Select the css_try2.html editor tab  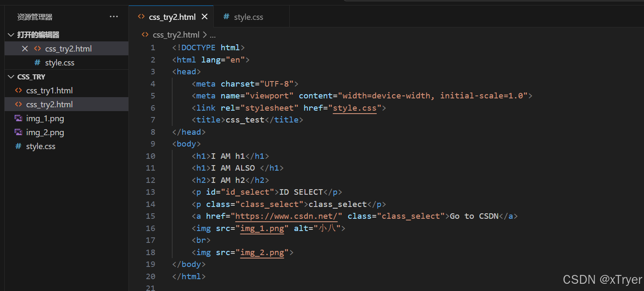click(x=172, y=17)
